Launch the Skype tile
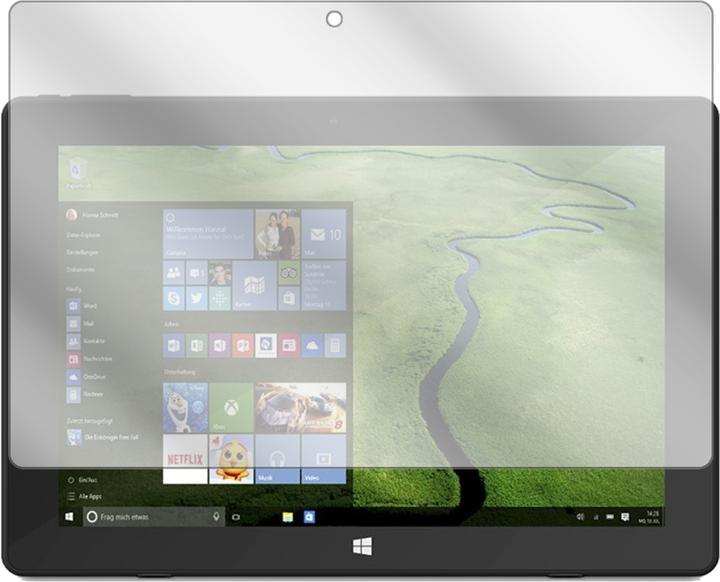 (x=174, y=299)
